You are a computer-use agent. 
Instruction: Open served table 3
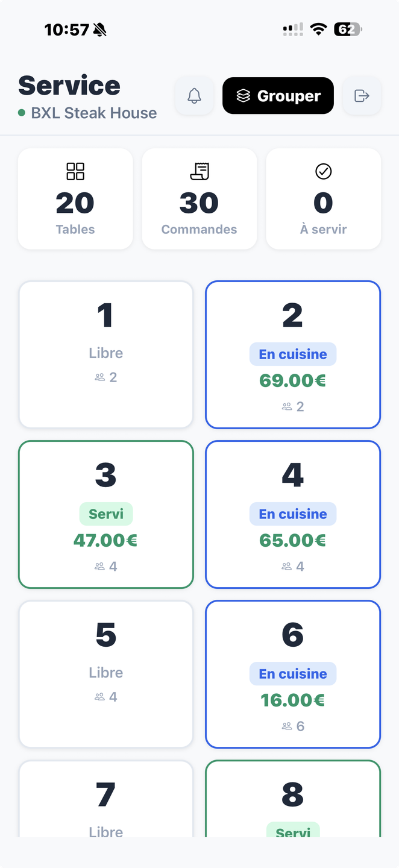click(x=106, y=514)
